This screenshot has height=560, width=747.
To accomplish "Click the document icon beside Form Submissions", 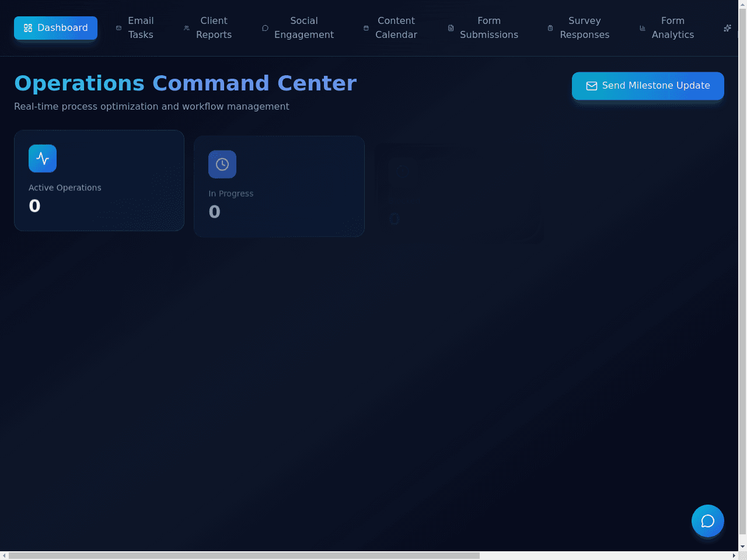I will tap(451, 28).
